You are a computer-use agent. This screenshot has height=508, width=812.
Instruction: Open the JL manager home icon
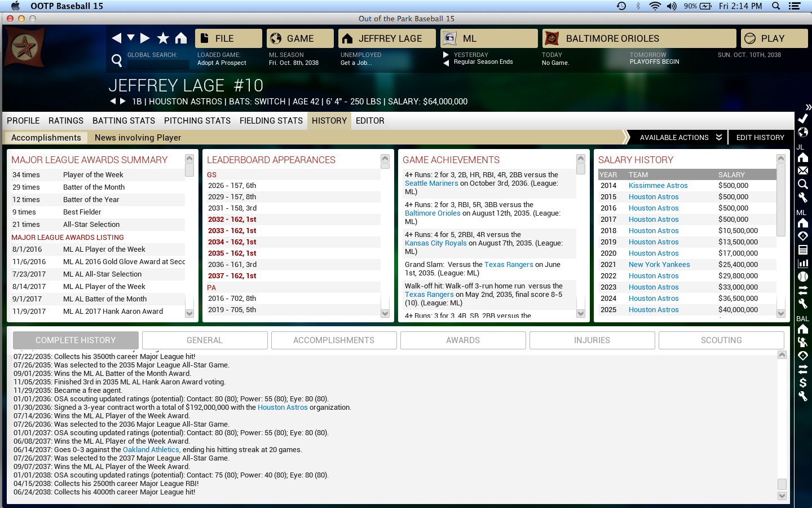803,157
